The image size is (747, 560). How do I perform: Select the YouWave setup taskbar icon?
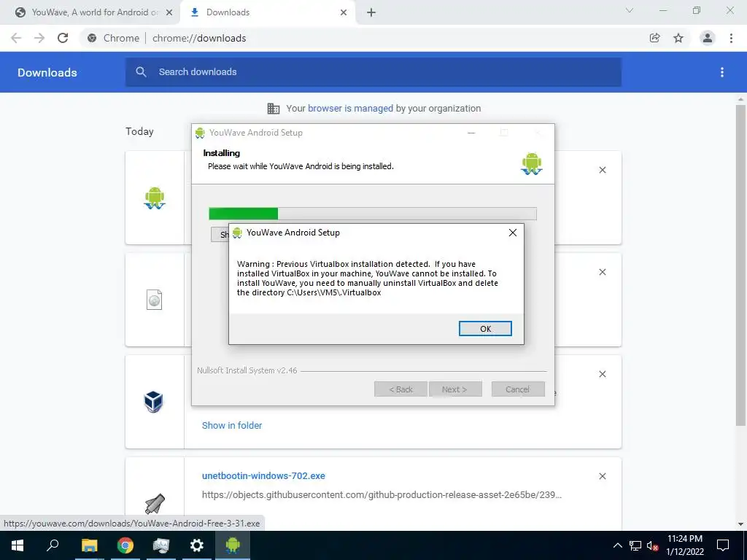(233, 545)
